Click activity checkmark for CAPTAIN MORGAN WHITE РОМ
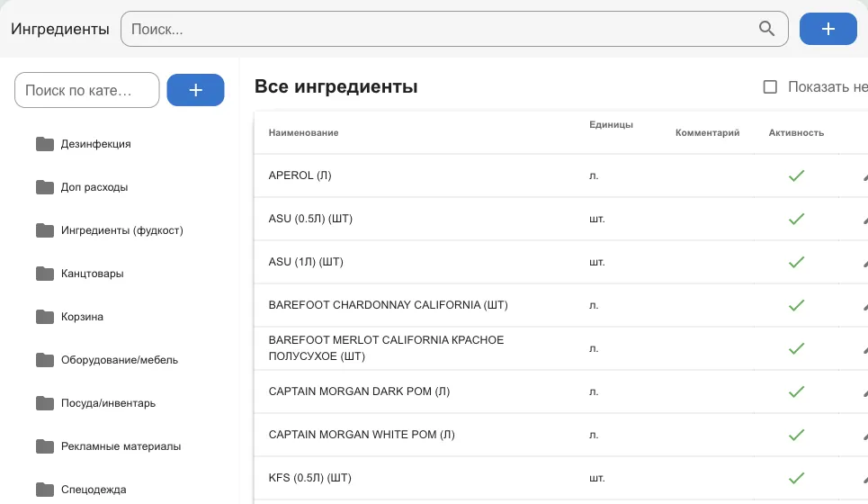This screenshot has width=868, height=504. click(x=796, y=435)
